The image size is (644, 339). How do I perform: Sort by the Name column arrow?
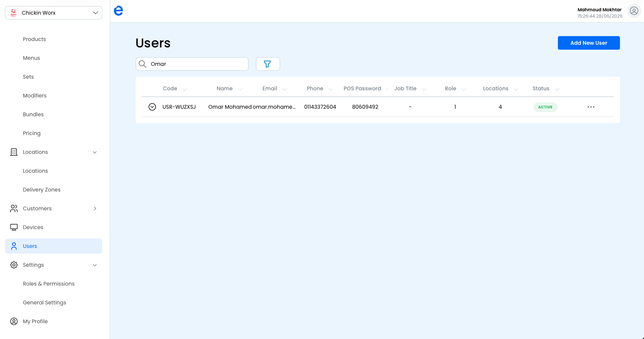[x=240, y=89]
